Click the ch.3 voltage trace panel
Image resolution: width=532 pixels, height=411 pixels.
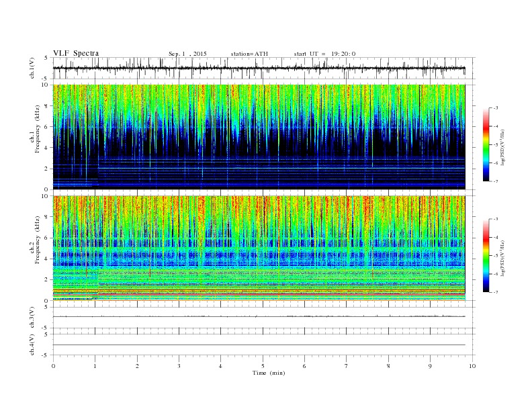pos(263,318)
